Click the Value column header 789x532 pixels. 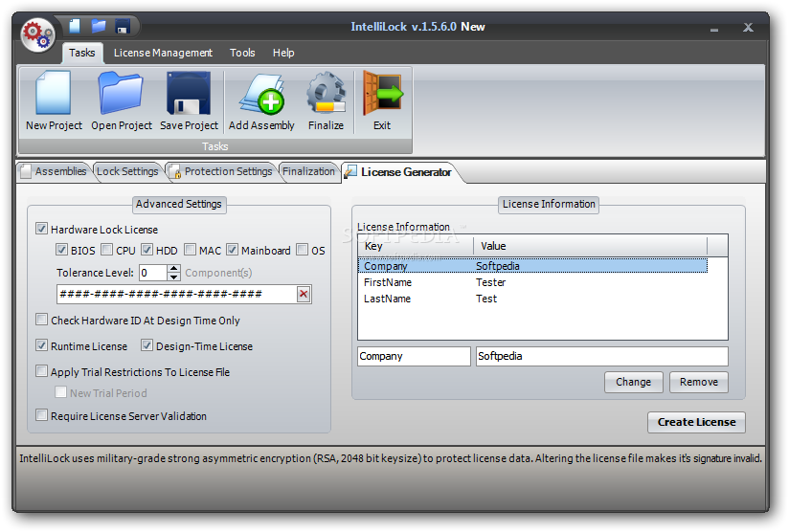[590, 246]
